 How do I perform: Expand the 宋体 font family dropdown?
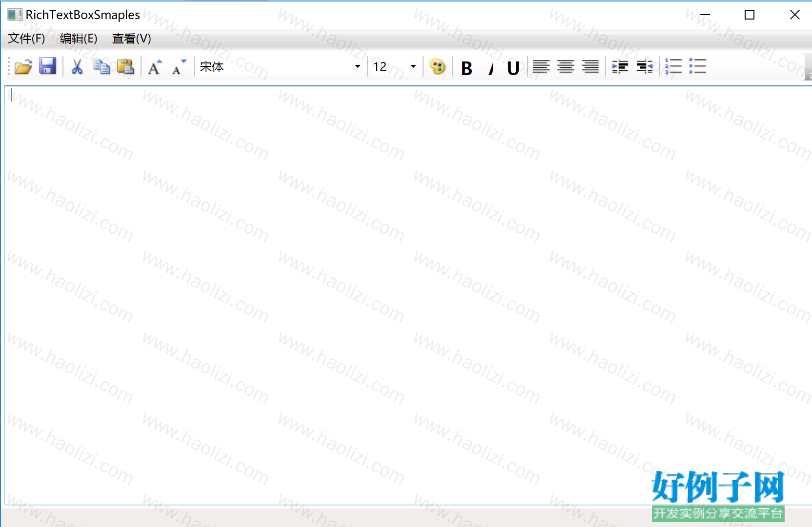(x=358, y=66)
